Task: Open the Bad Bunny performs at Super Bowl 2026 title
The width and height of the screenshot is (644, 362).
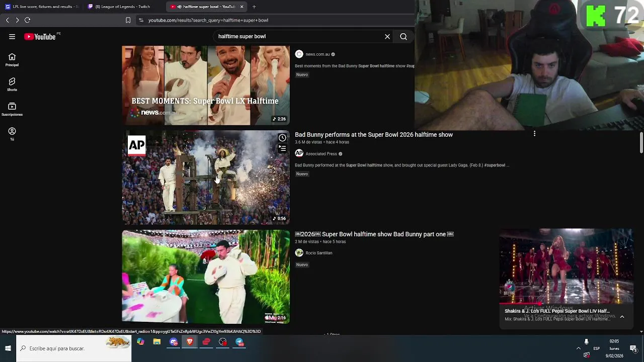Action: click(x=374, y=135)
